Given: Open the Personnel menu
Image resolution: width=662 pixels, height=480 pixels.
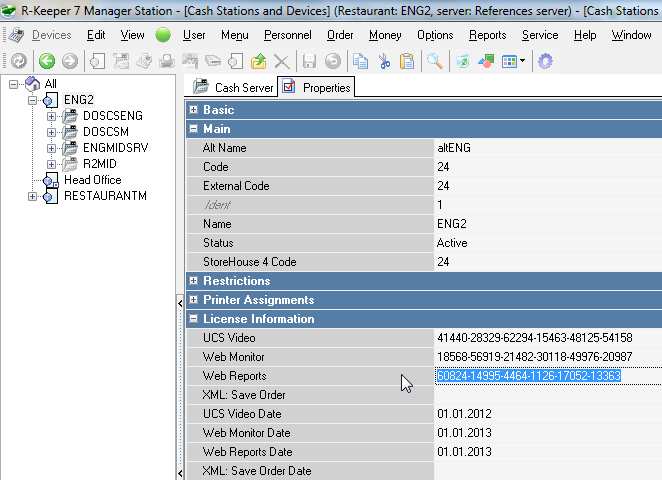Looking at the screenshot, I should (288, 35).
